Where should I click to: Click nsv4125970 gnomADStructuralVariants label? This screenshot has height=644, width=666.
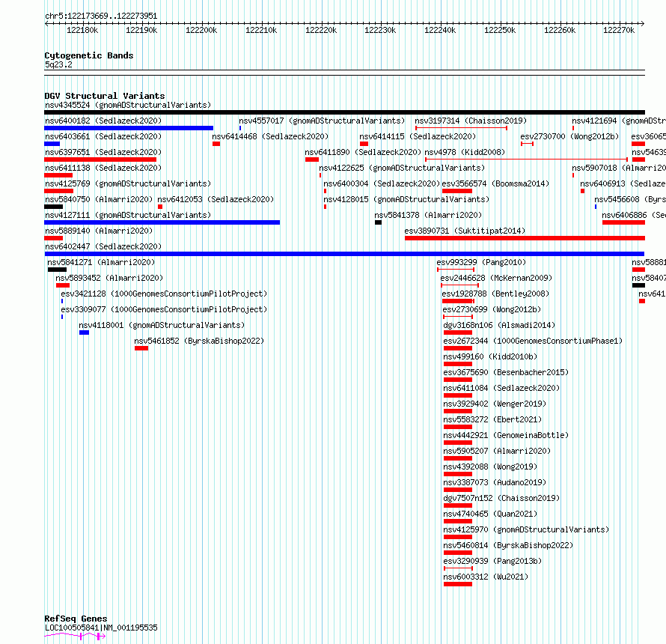tap(526, 529)
